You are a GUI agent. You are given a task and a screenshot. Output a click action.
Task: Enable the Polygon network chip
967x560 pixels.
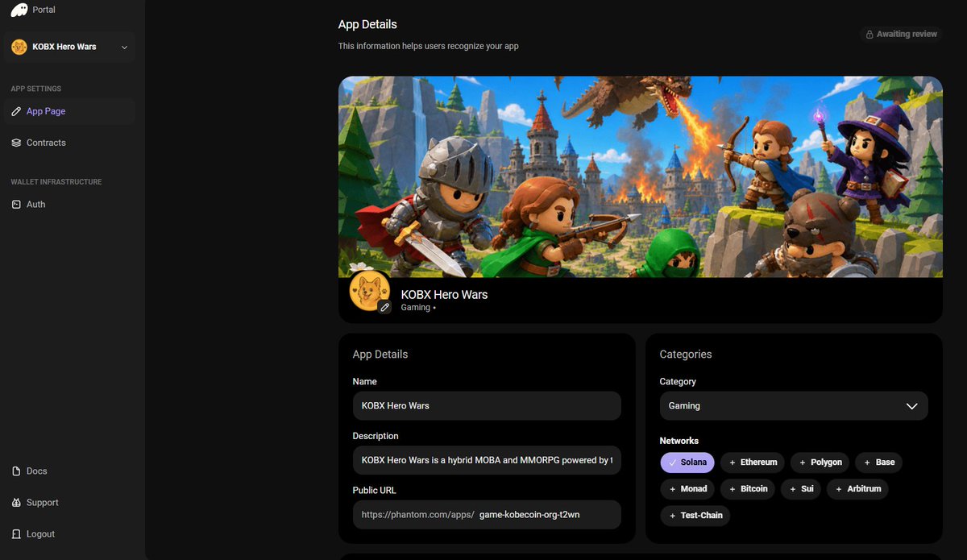click(x=820, y=463)
